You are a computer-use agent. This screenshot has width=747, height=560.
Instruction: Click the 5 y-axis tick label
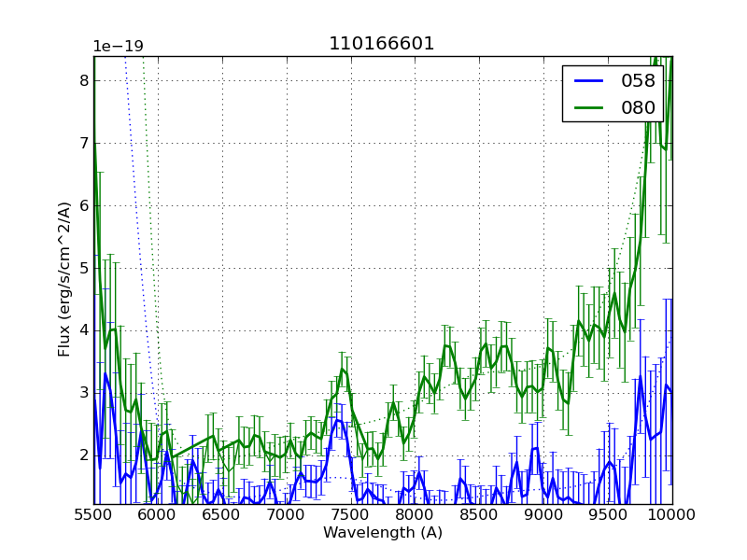(x=84, y=268)
